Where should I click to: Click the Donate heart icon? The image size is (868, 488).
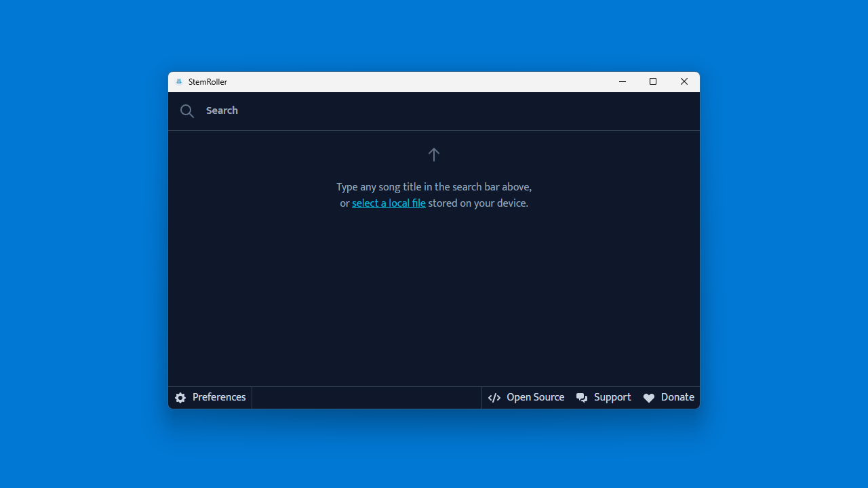click(649, 398)
